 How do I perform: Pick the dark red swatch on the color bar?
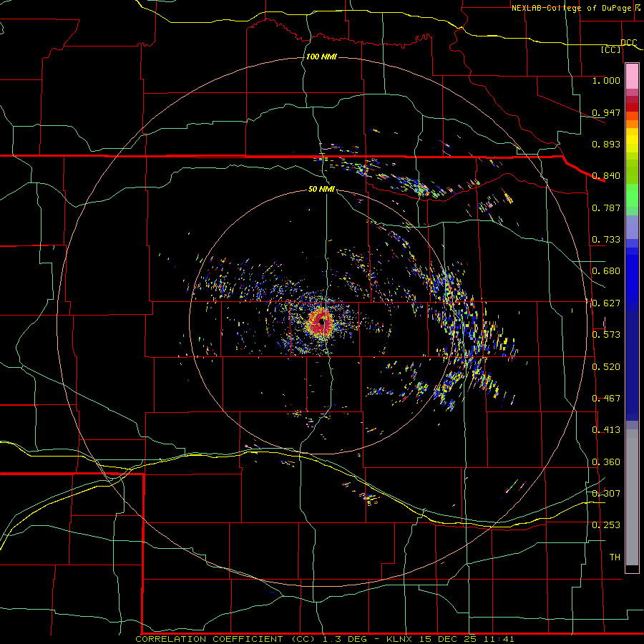point(632,107)
